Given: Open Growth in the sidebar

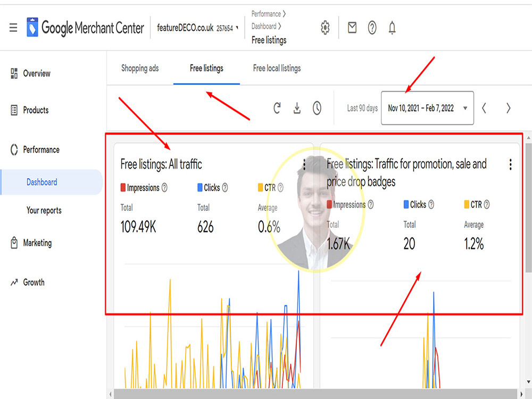Looking at the screenshot, I should pos(34,282).
